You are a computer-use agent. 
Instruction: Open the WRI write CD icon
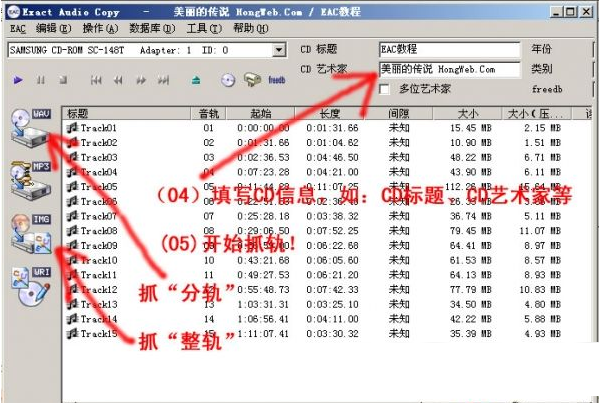(x=31, y=287)
